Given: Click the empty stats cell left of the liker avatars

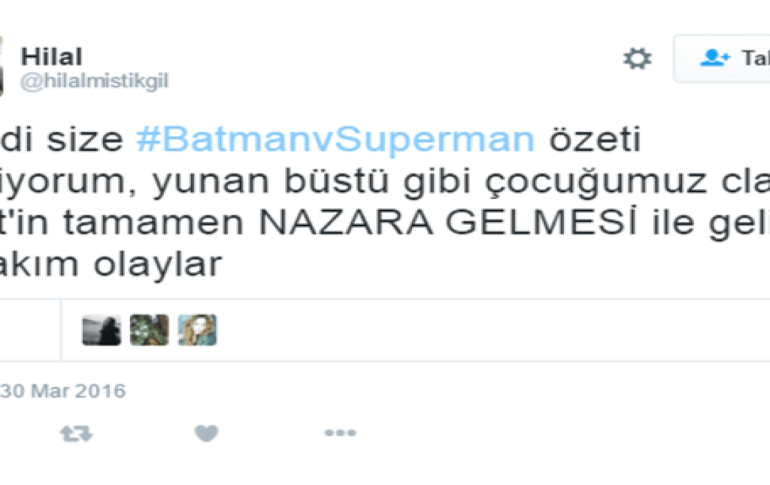Looking at the screenshot, I should pos(30,330).
